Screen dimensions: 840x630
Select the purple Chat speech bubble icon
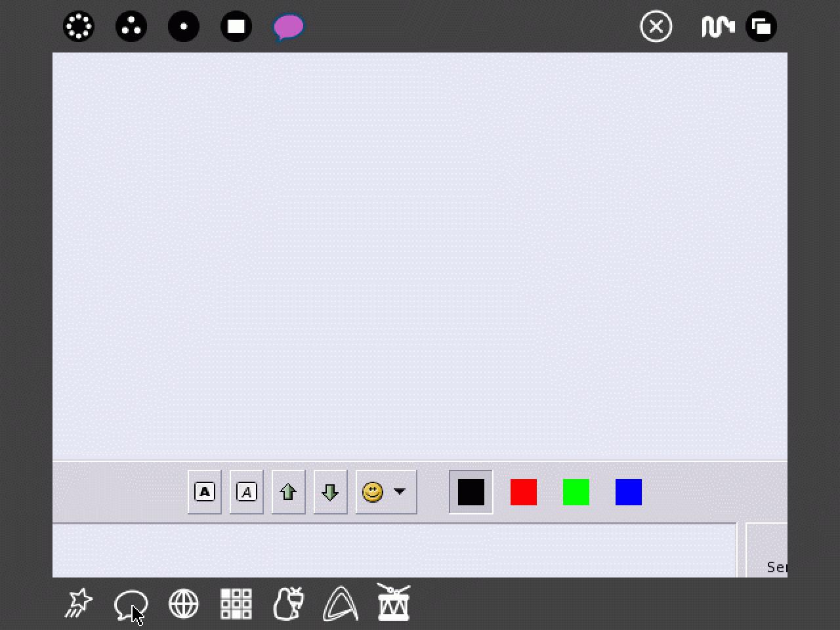point(289,27)
